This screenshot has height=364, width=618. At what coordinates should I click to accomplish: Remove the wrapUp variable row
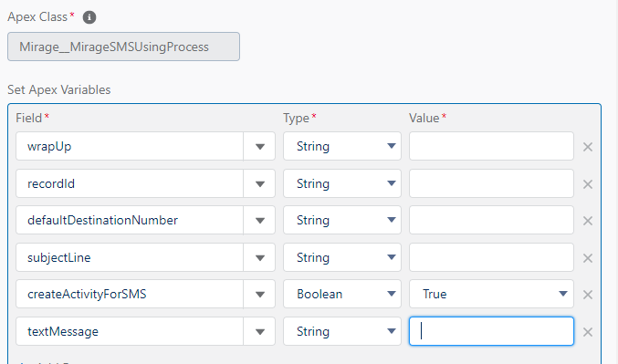pos(588,147)
